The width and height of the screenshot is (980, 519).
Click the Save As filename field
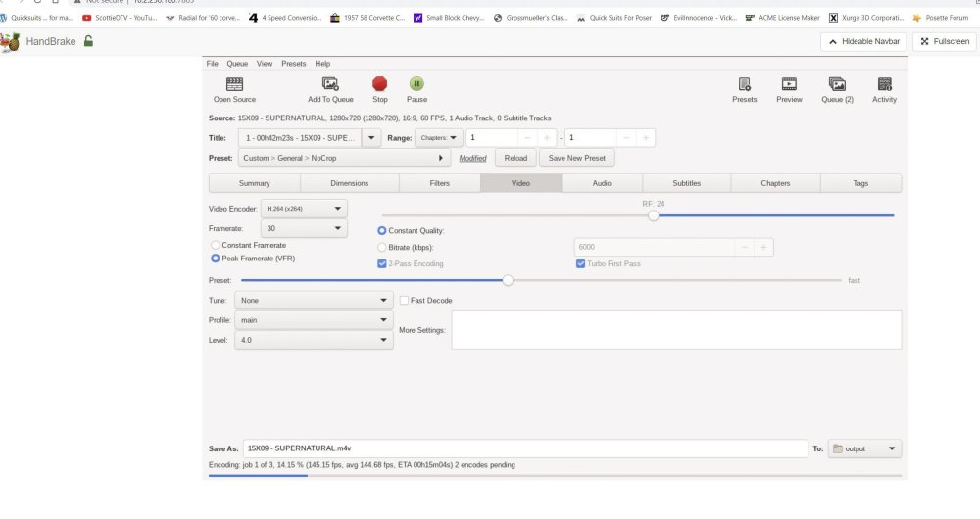coord(525,448)
